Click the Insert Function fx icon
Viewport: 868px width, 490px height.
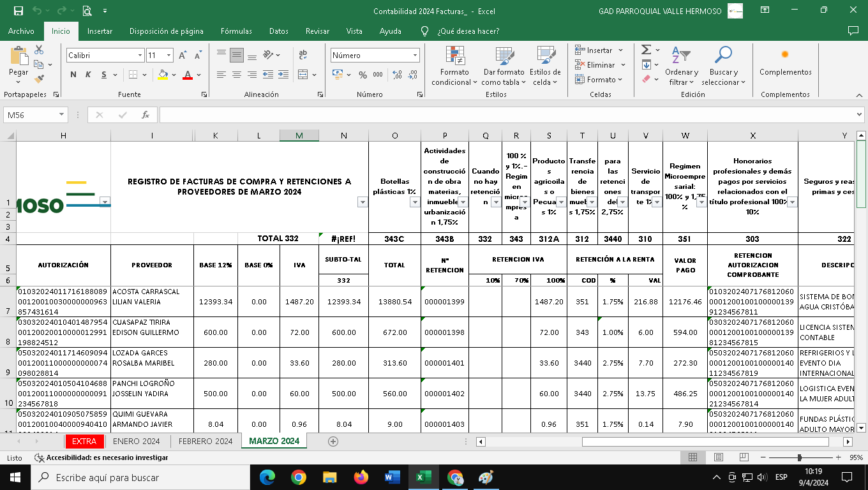[146, 115]
